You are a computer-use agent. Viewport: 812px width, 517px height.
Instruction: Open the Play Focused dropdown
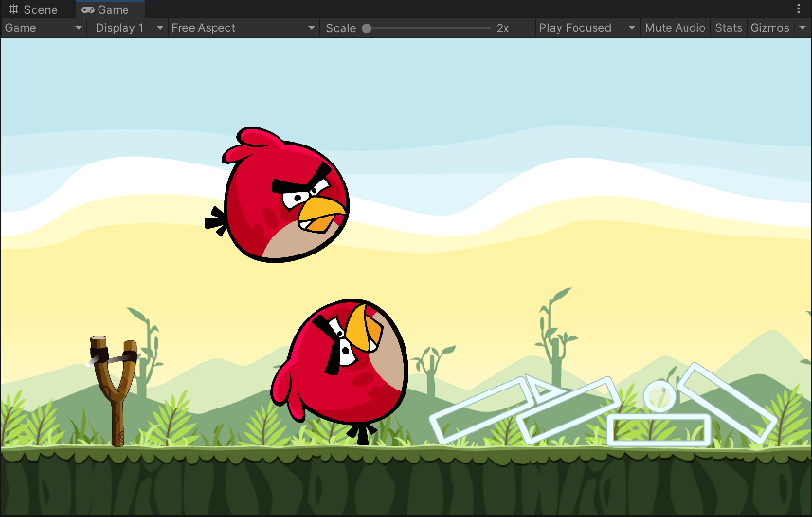(x=587, y=28)
